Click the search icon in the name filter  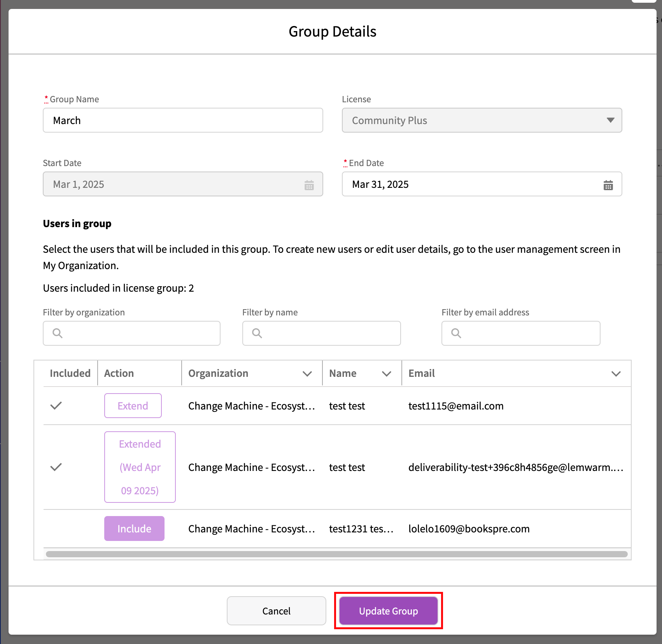point(257,333)
